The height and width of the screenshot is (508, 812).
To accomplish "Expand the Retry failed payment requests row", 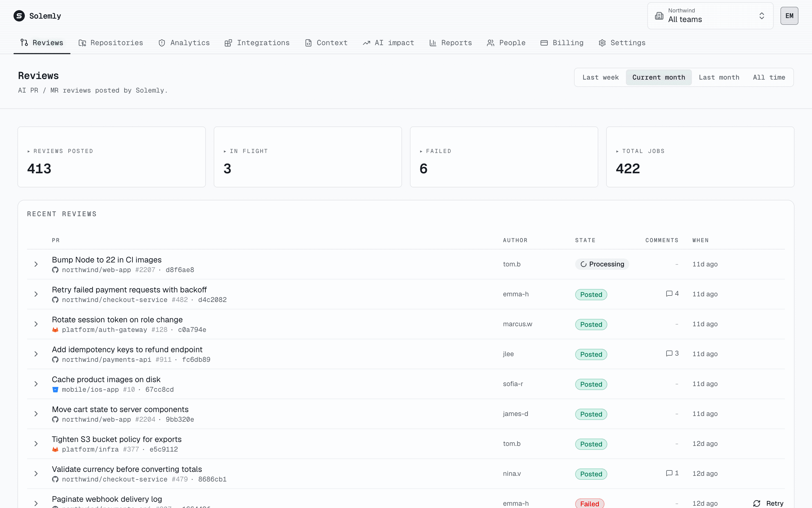I will click(x=36, y=294).
